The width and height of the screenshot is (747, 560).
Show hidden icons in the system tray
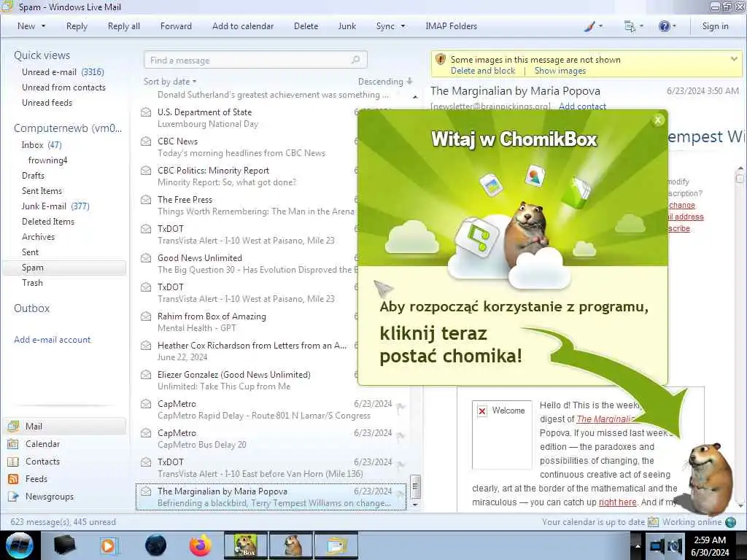pyautogui.click(x=638, y=545)
